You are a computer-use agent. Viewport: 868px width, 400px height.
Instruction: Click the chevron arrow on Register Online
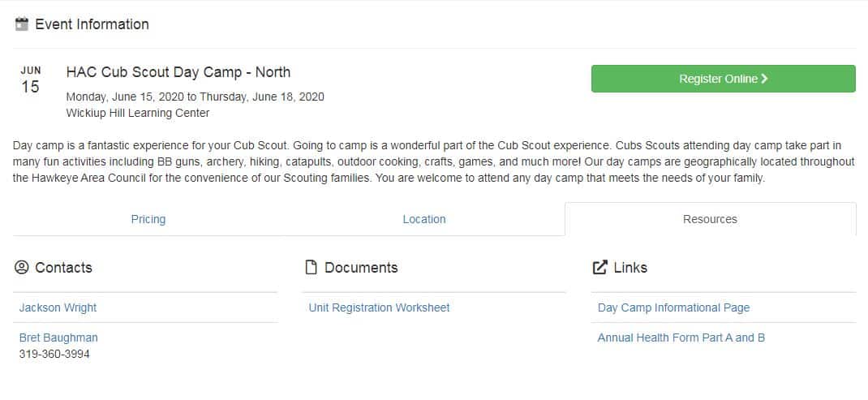(764, 79)
